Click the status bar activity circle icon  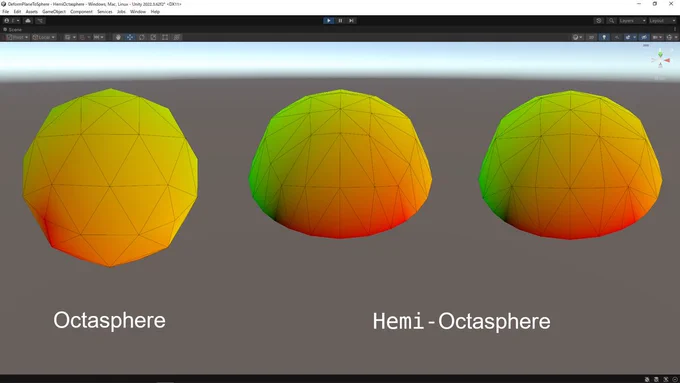coord(675,379)
